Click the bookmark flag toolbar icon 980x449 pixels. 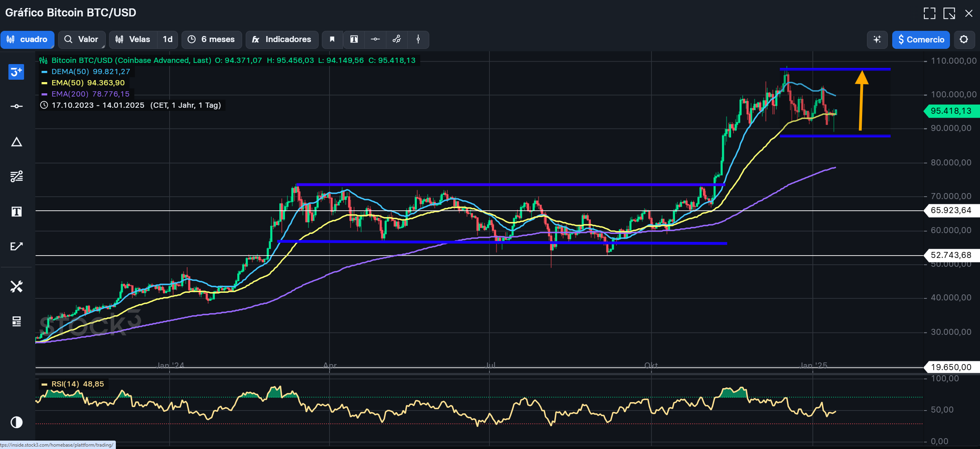click(x=332, y=39)
